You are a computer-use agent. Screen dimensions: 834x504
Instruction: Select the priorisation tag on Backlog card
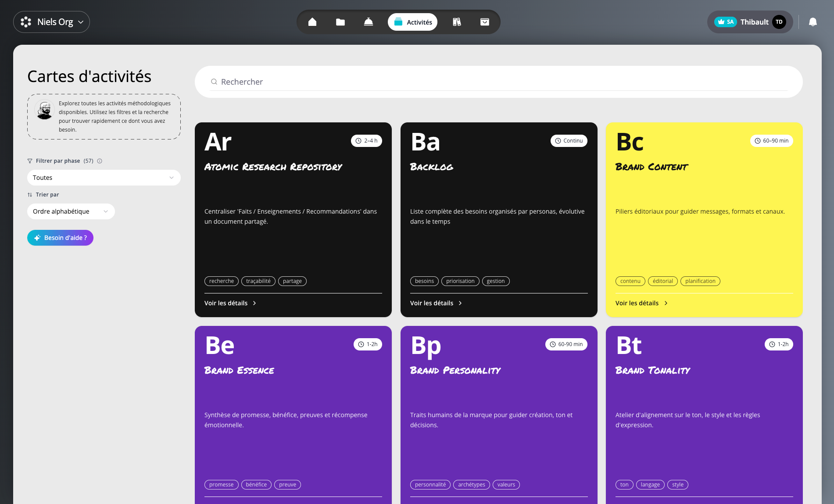(460, 281)
